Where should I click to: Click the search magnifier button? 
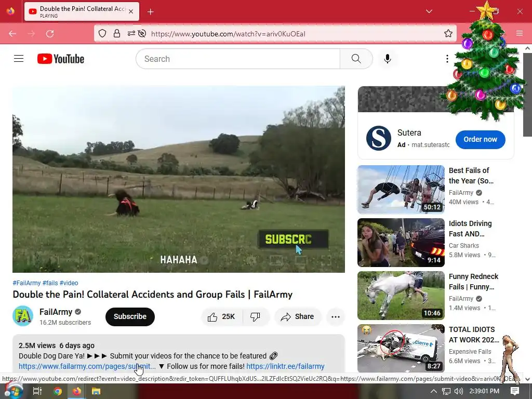(x=356, y=59)
